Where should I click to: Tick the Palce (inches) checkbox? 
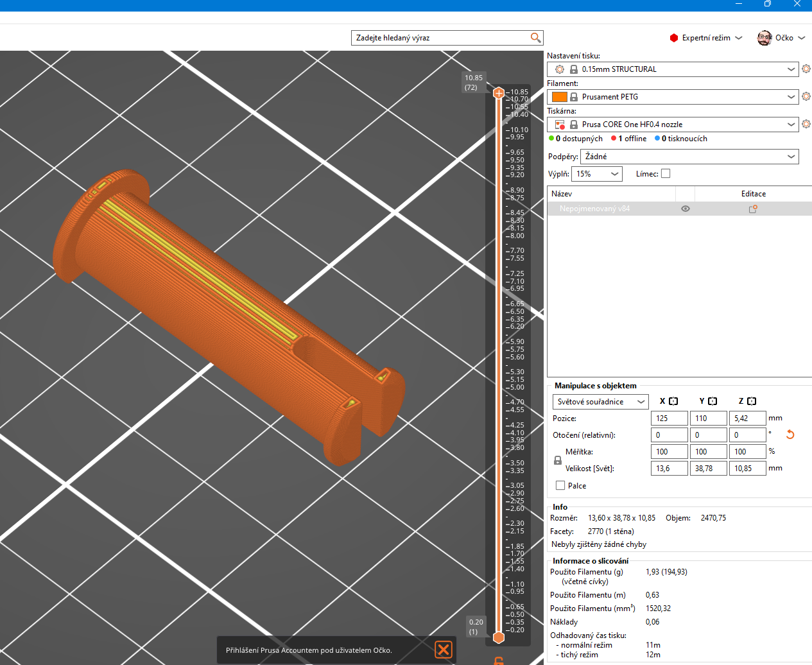tap(560, 486)
